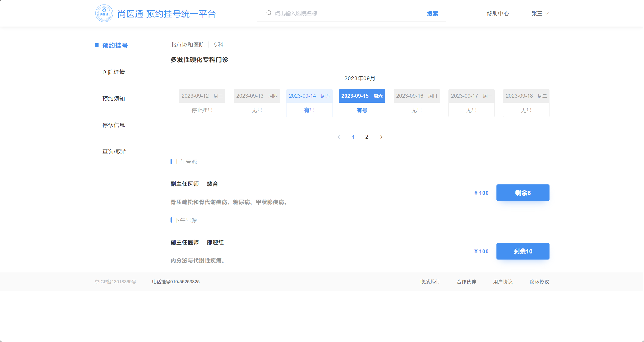Select 预约挂号 in the sidebar

[x=115, y=46]
